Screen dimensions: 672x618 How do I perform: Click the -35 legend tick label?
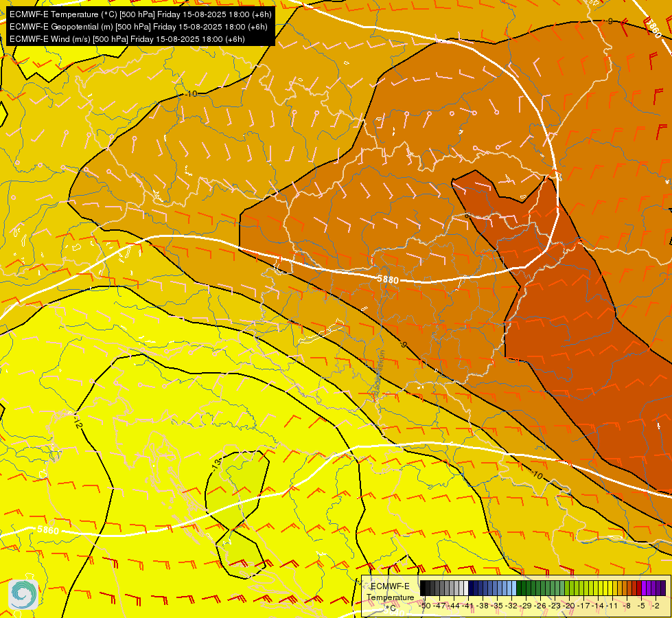tap(498, 606)
